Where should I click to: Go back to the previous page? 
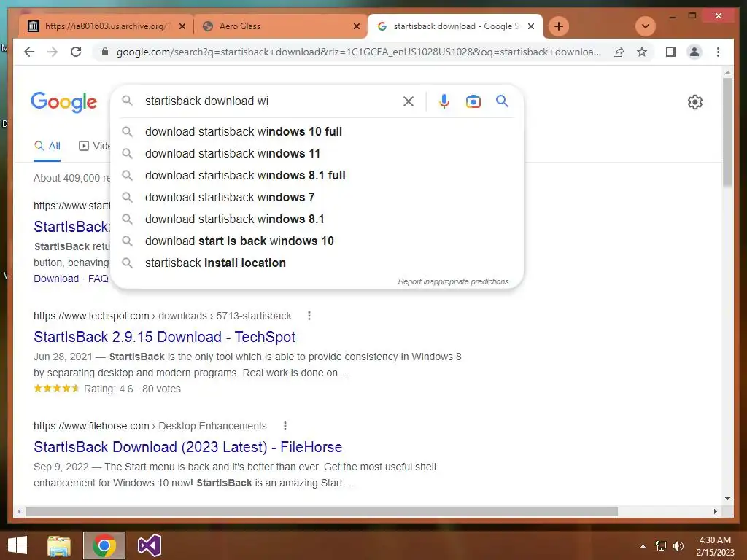(x=29, y=52)
